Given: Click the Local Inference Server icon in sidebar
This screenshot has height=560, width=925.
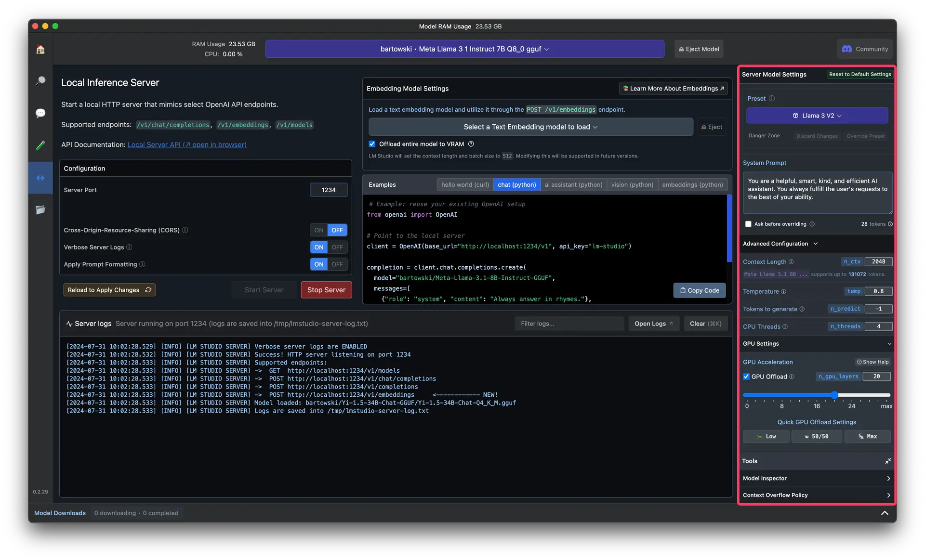Looking at the screenshot, I should (40, 177).
